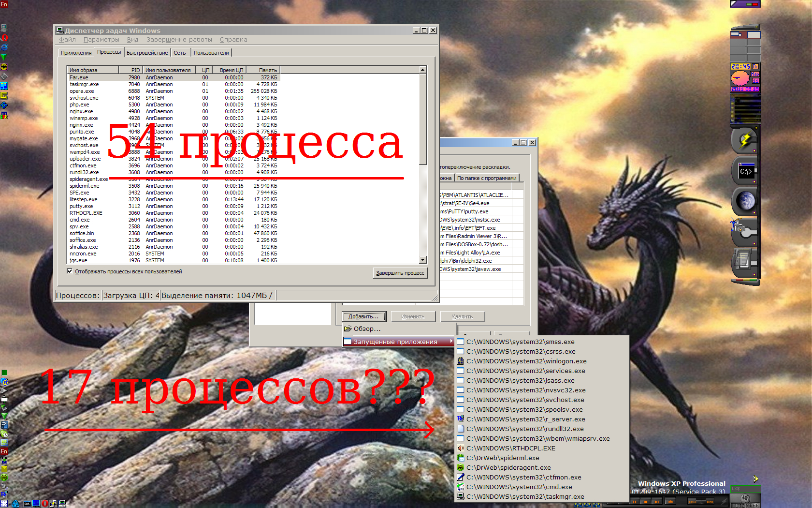The image size is (812, 508).
Task: Open the C:\> command prompt dock button
Action: (x=745, y=171)
